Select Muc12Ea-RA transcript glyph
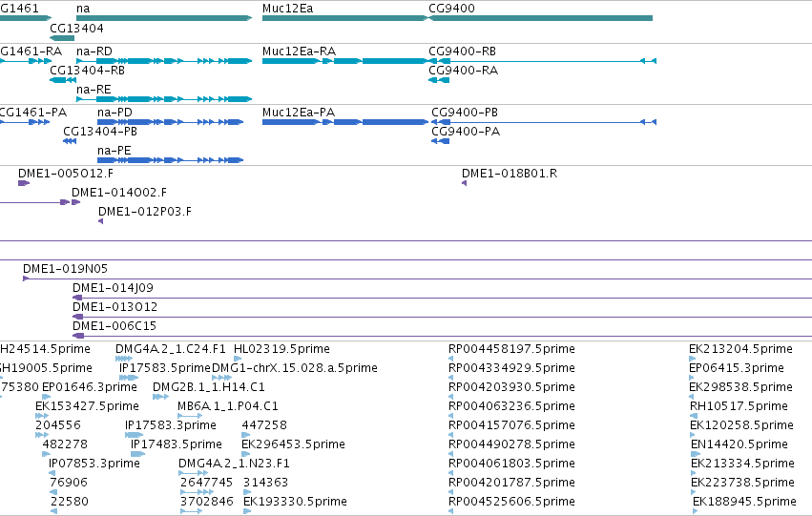The height and width of the screenshot is (516, 812). pyautogui.click(x=345, y=61)
